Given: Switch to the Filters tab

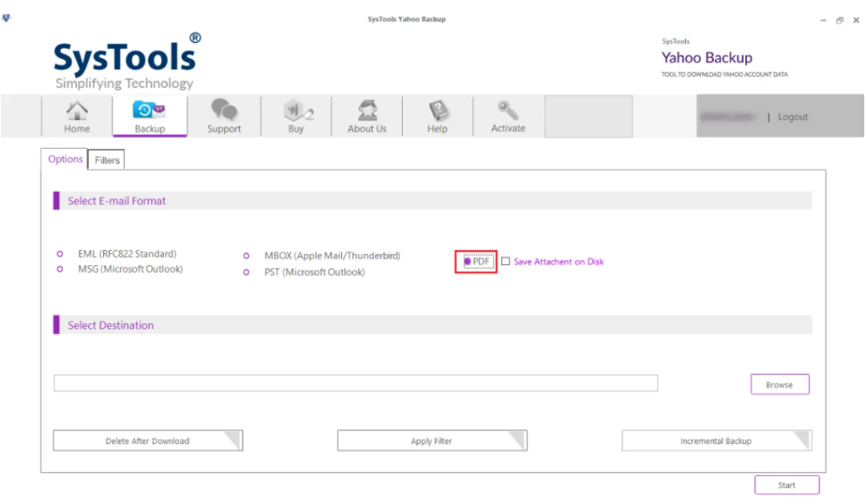Looking at the screenshot, I should coord(107,160).
